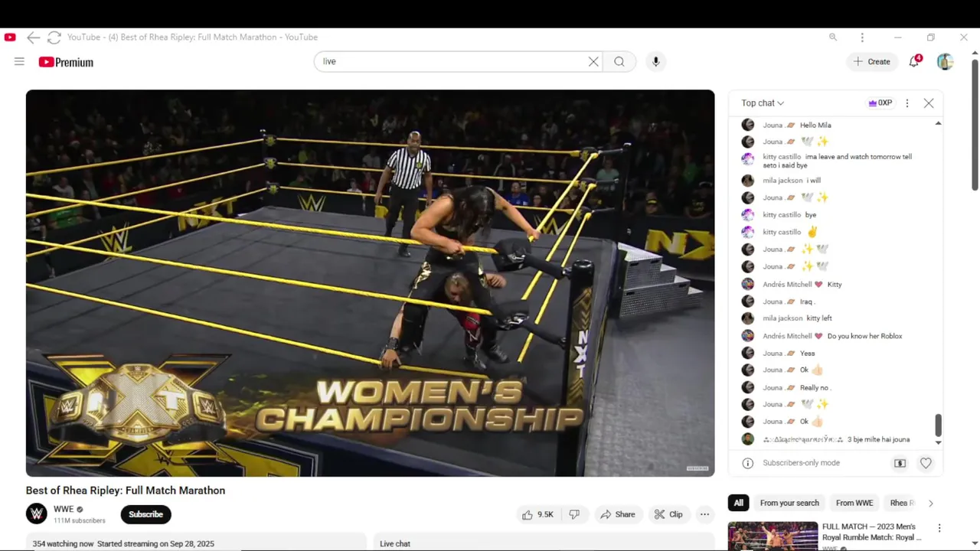Expand the Top chat dropdown
Image resolution: width=980 pixels, height=551 pixels.
(x=763, y=103)
